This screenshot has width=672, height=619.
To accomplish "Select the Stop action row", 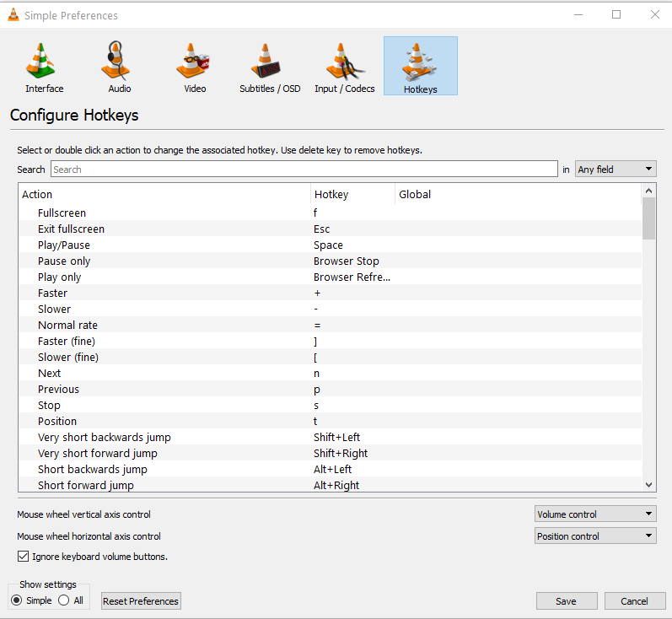I will (330, 405).
